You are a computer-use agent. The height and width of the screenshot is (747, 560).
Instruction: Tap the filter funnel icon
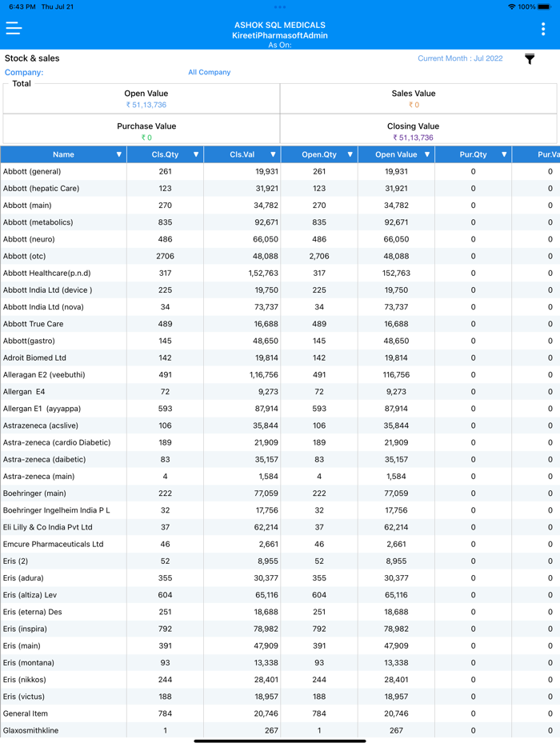click(530, 59)
